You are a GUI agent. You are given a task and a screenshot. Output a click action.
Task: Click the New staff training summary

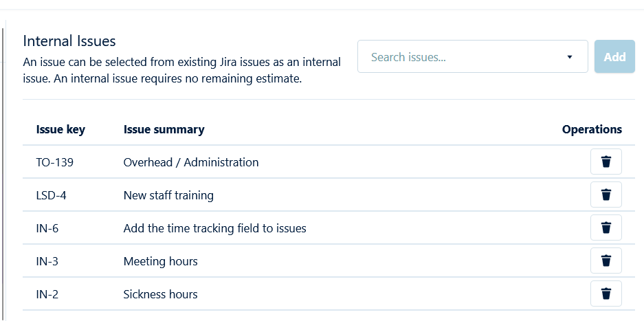pyautogui.click(x=168, y=195)
